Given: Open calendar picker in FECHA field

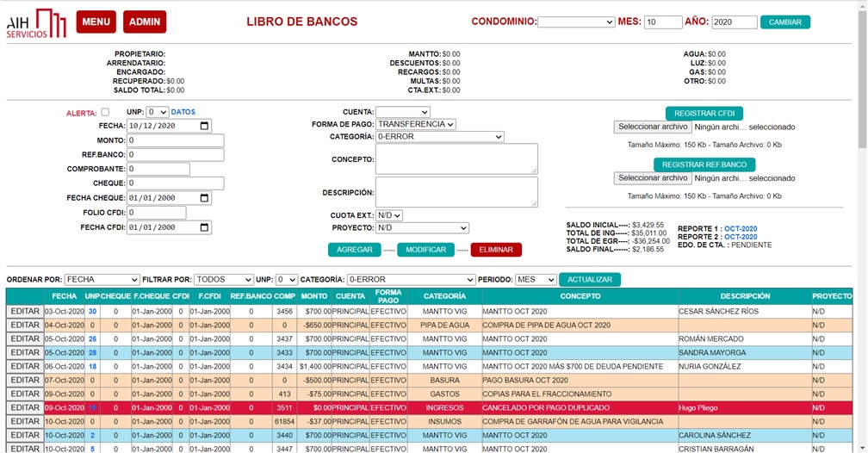Looking at the screenshot, I should tap(204, 126).
